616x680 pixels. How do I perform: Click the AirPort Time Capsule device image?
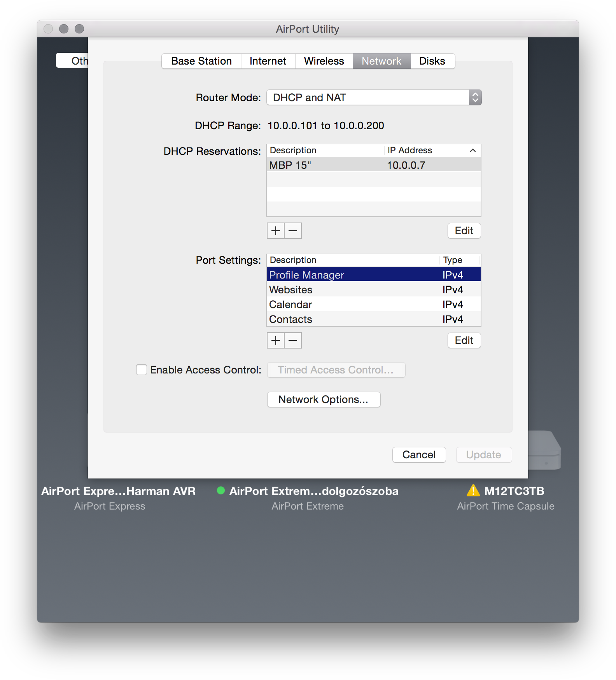tap(544, 450)
